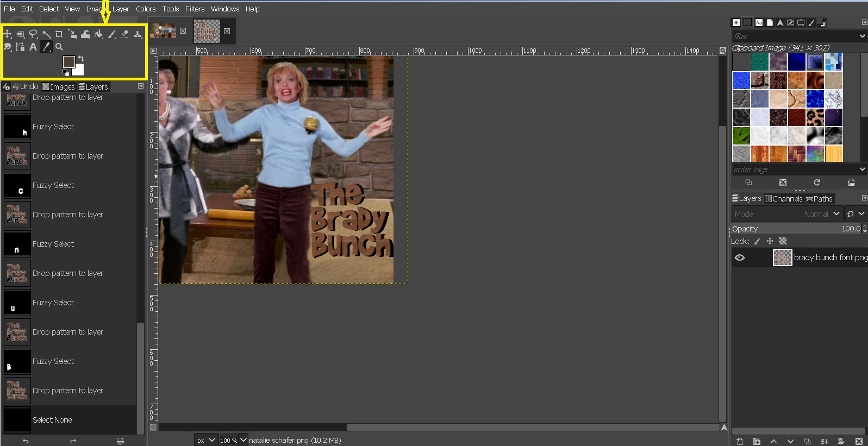
Task: Delete the selected pattern
Action: (x=783, y=183)
